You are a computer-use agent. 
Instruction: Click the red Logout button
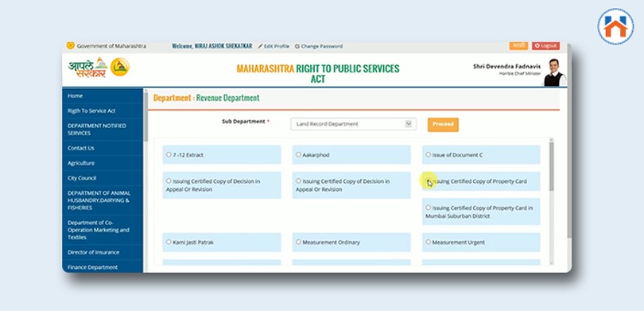coord(546,45)
